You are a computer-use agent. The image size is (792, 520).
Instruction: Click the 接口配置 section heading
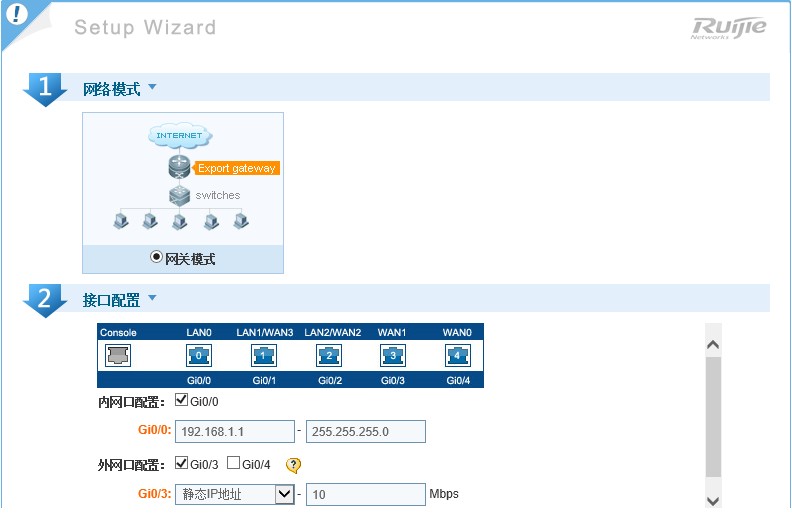112,300
